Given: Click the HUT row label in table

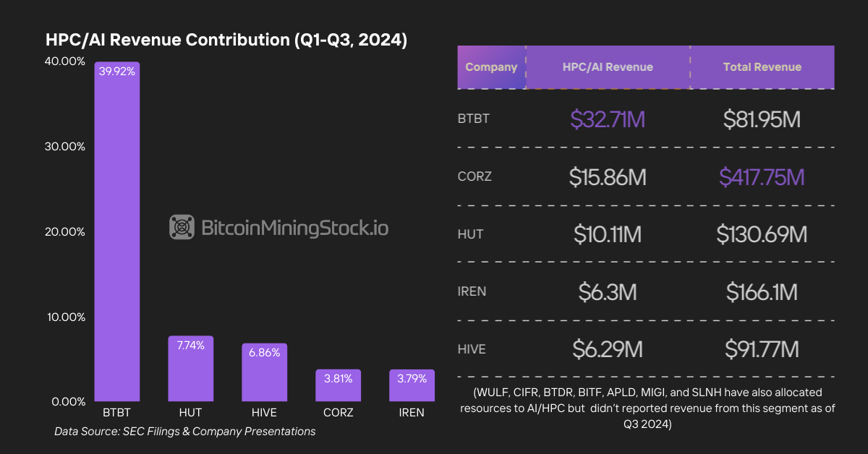Looking at the screenshot, I should pos(470,234).
